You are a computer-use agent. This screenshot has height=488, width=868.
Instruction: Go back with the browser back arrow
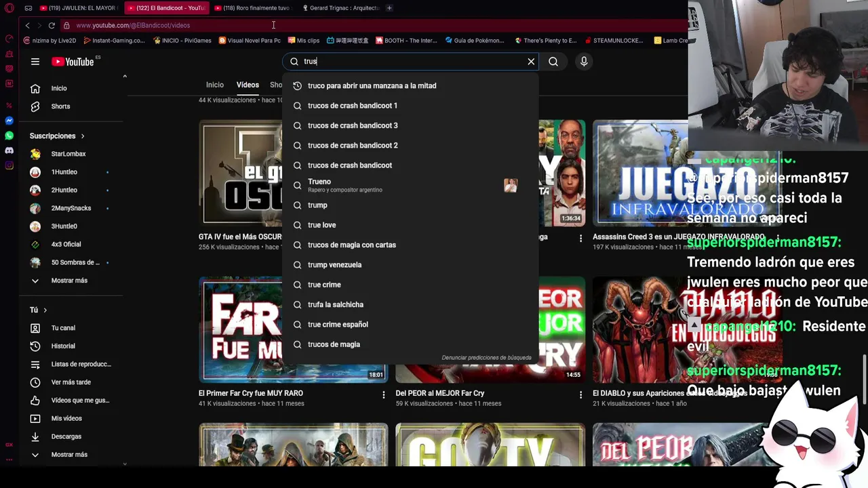(27, 26)
